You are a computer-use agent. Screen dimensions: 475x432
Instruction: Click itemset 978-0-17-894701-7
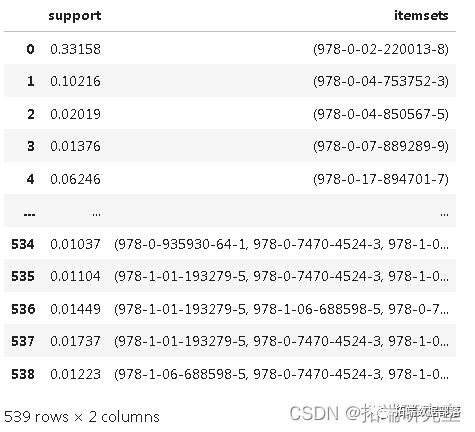[381, 179]
